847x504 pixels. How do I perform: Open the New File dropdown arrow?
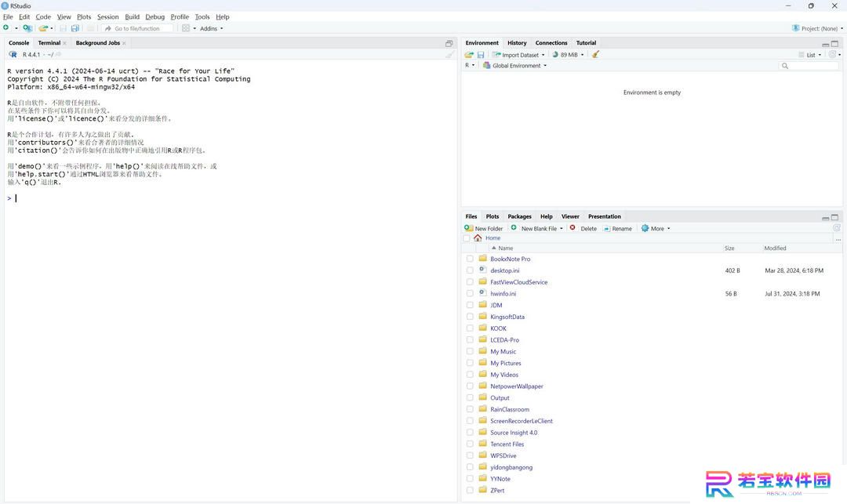point(16,28)
